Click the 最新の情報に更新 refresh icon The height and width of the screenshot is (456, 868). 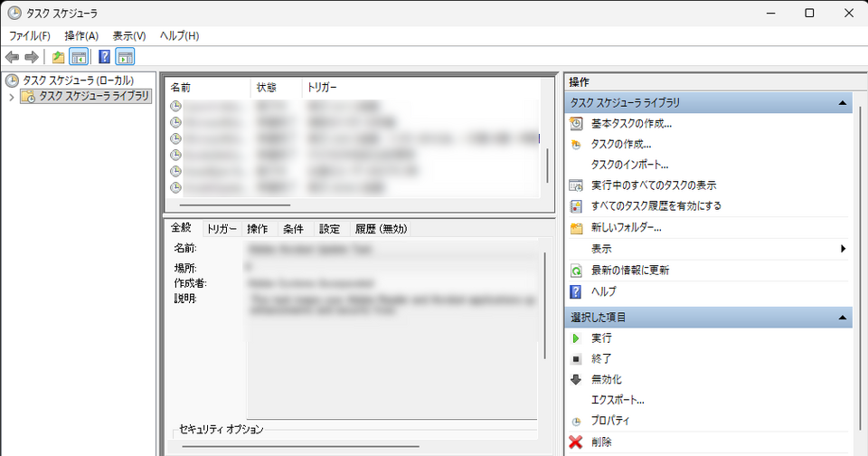coord(576,271)
